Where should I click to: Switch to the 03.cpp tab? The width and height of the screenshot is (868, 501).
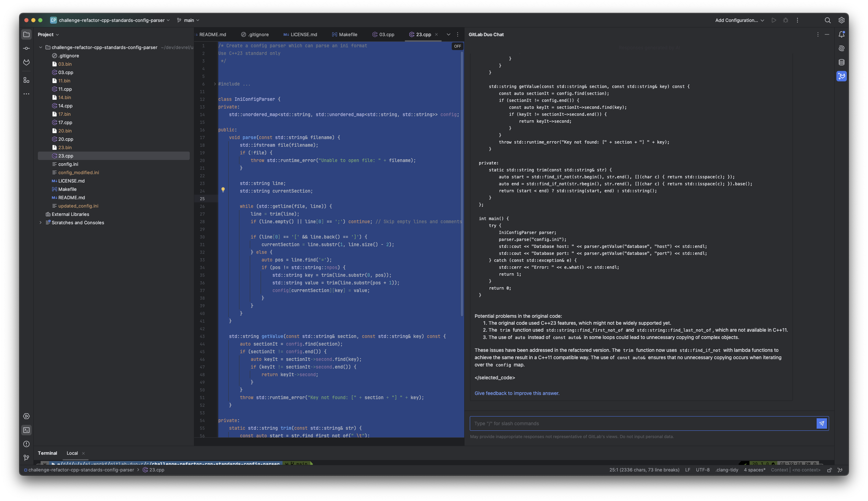pyautogui.click(x=383, y=34)
